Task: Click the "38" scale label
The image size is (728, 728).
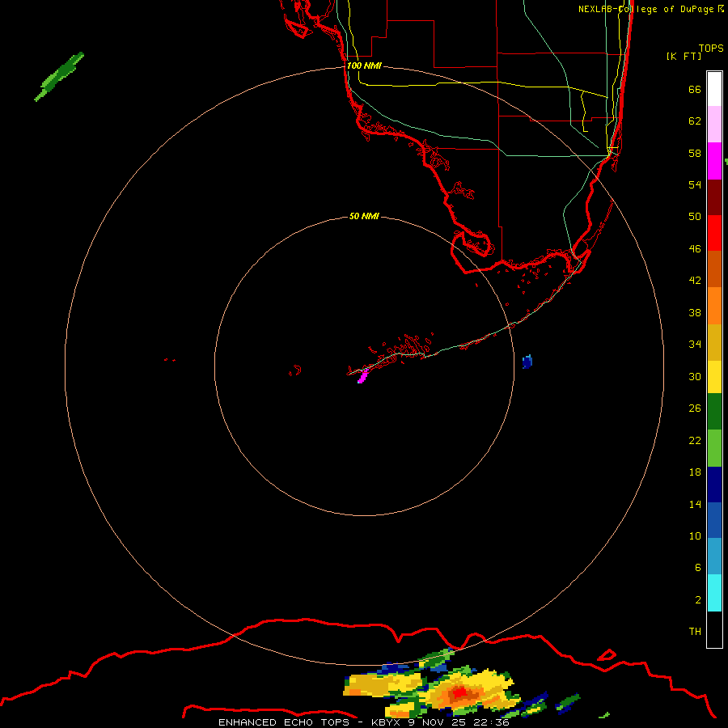Action: [695, 312]
